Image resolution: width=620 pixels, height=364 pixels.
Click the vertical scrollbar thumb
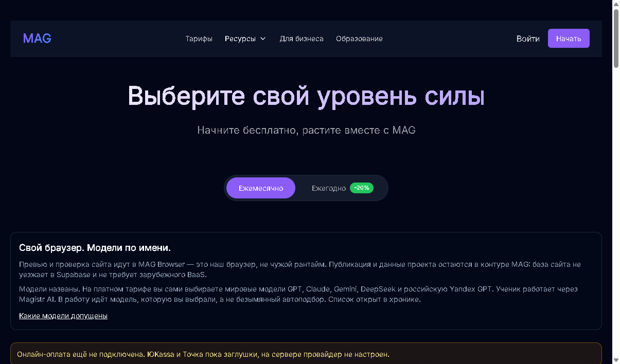coord(616,38)
